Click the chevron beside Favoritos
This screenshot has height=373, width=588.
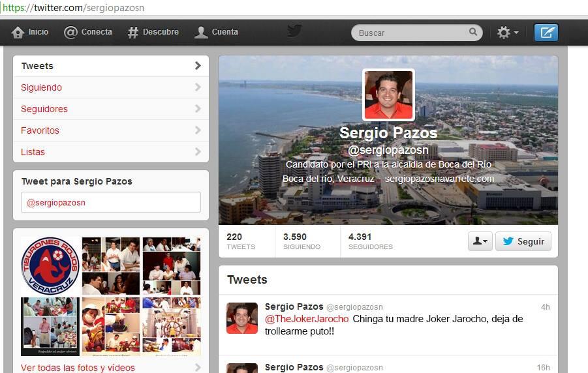coord(198,130)
